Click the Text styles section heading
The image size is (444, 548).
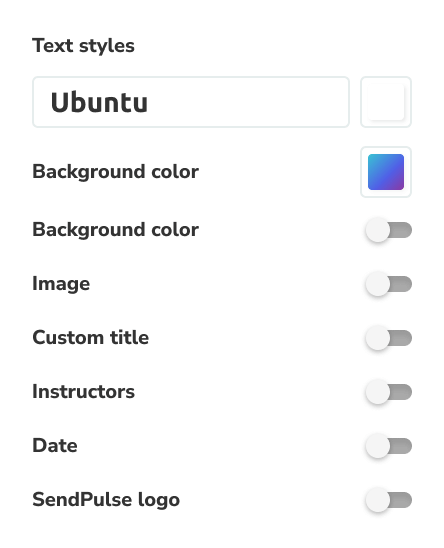[x=83, y=46]
